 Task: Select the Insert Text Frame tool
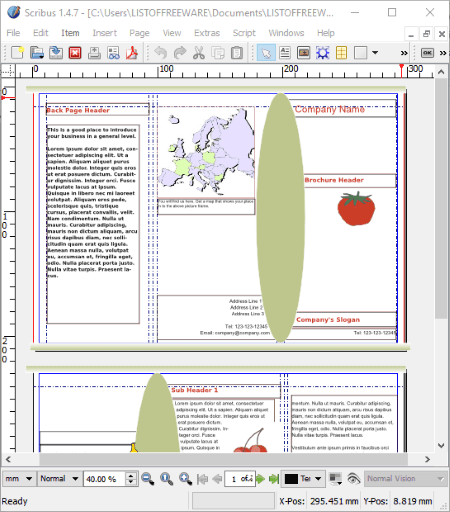tap(285, 53)
